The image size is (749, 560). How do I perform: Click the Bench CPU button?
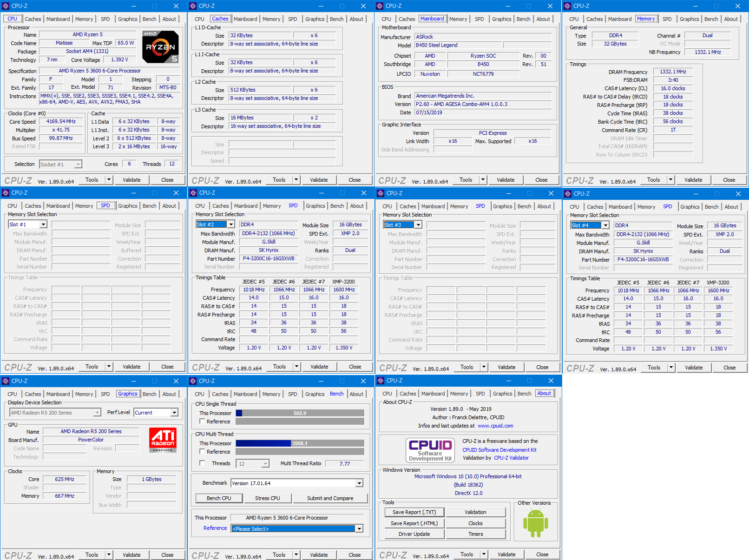coord(219,498)
